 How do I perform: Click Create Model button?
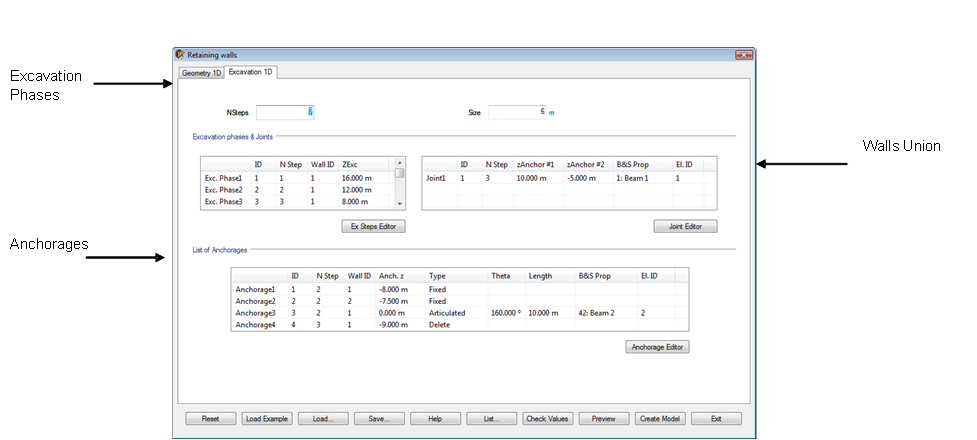(x=660, y=419)
